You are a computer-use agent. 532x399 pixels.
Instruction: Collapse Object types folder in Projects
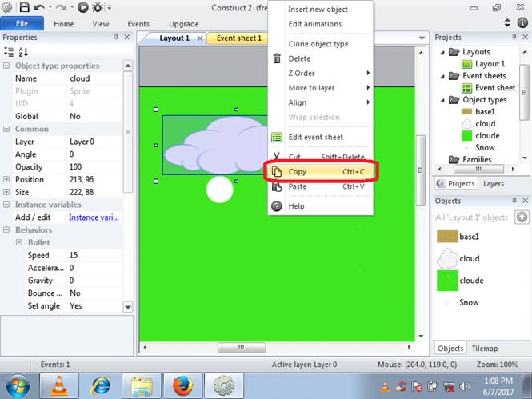point(442,100)
